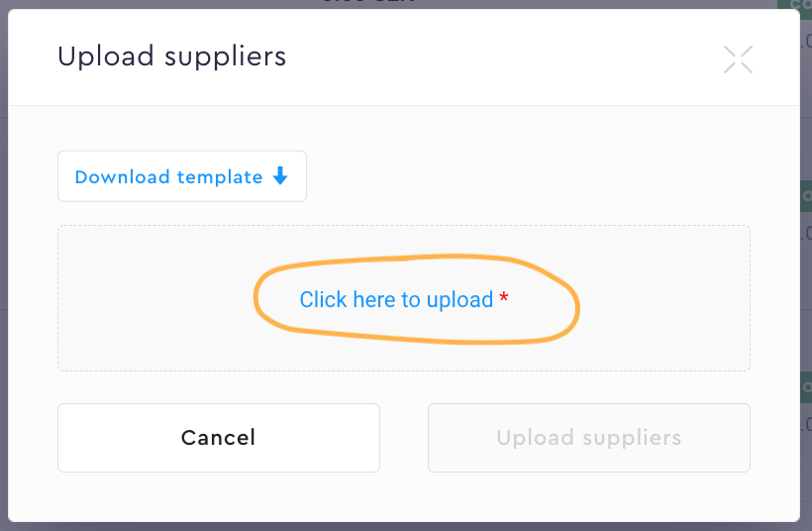Click the white header bar beside title

pyautogui.click(x=495, y=57)
